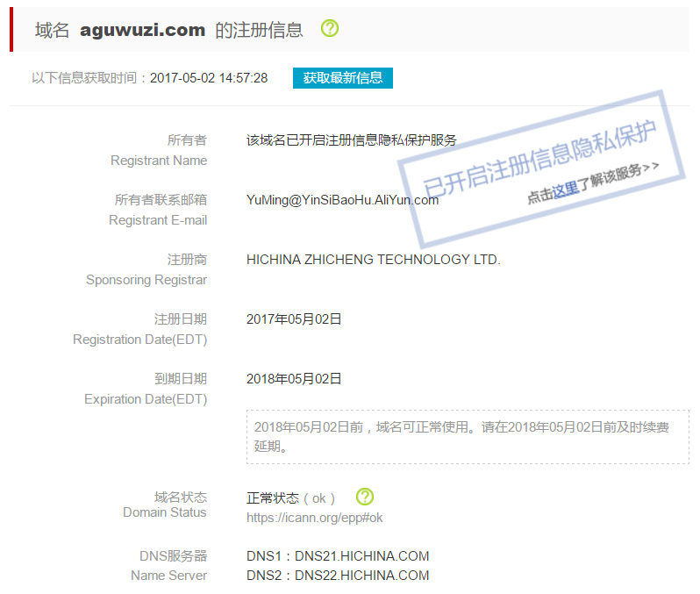Screen dimensions: 700x594
Task: Click 这里 link in privacy protection stamp
Action: [x=566, y=190]
